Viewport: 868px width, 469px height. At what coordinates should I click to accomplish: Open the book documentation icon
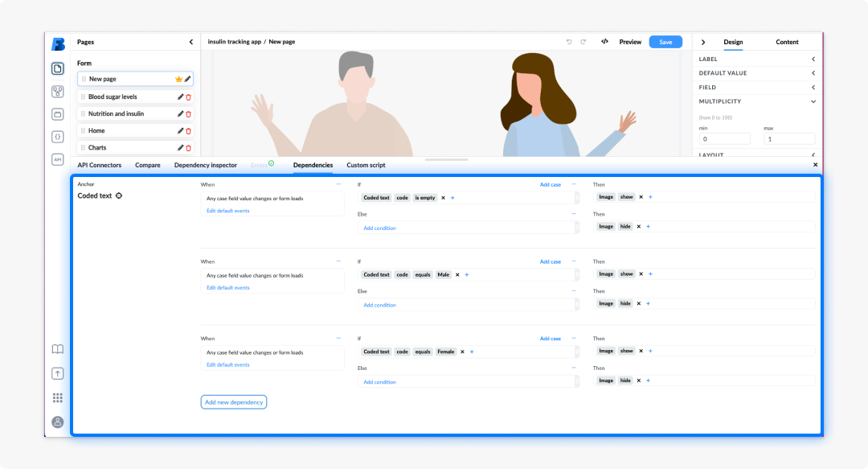58,349
